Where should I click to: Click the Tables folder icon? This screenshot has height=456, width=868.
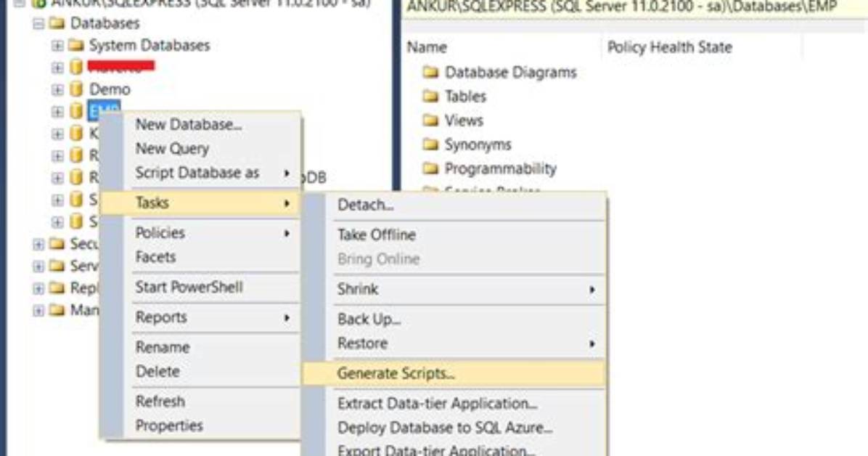point(430,97)
